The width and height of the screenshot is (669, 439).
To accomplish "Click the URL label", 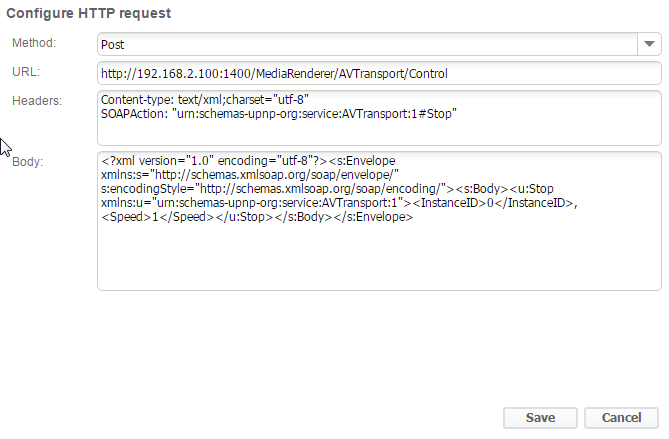I will point(25,72).
